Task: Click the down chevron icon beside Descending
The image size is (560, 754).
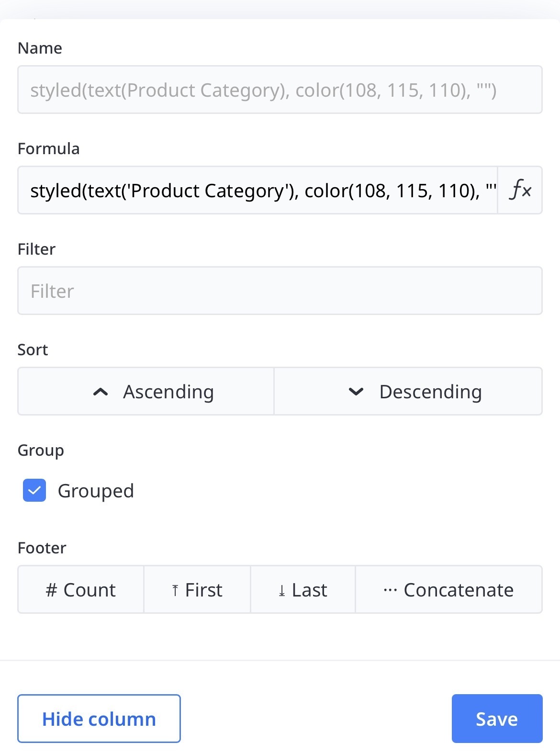Action: [x=356, y=392]
